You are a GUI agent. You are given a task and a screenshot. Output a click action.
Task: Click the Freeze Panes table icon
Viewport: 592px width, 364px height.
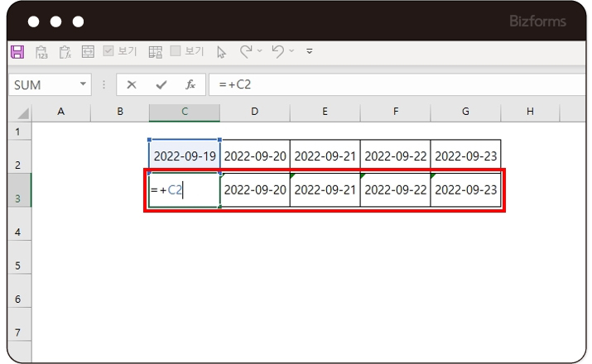pyautogui.click(x=156, y=51)
